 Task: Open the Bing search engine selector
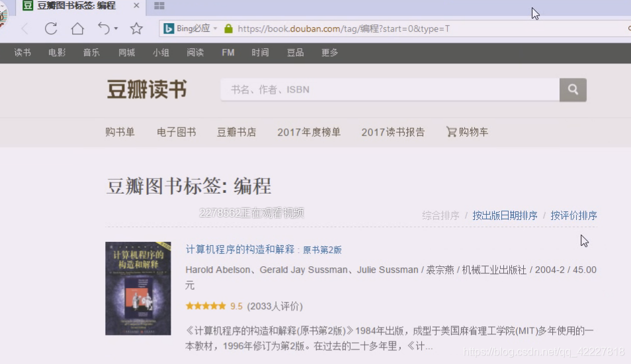tap(190, 28)
